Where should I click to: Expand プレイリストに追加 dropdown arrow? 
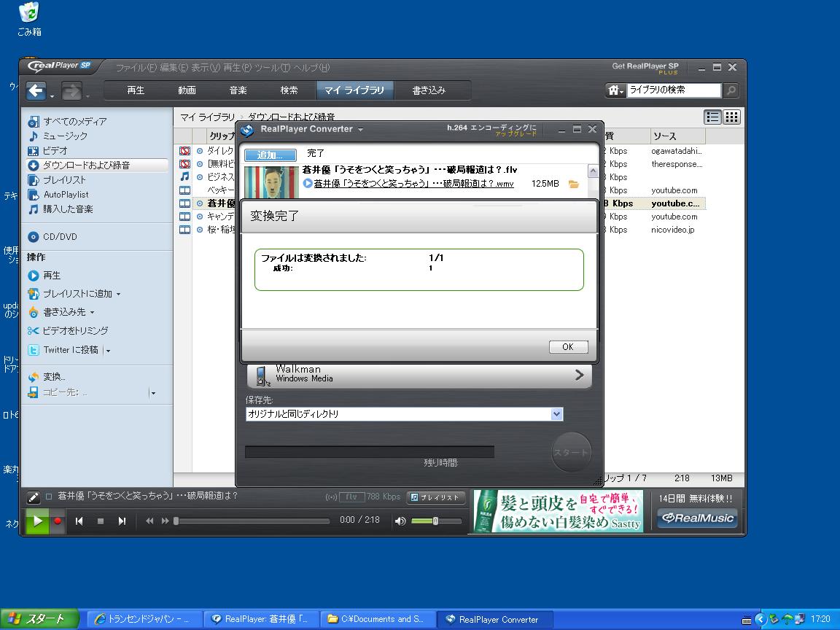click(118, 294)
